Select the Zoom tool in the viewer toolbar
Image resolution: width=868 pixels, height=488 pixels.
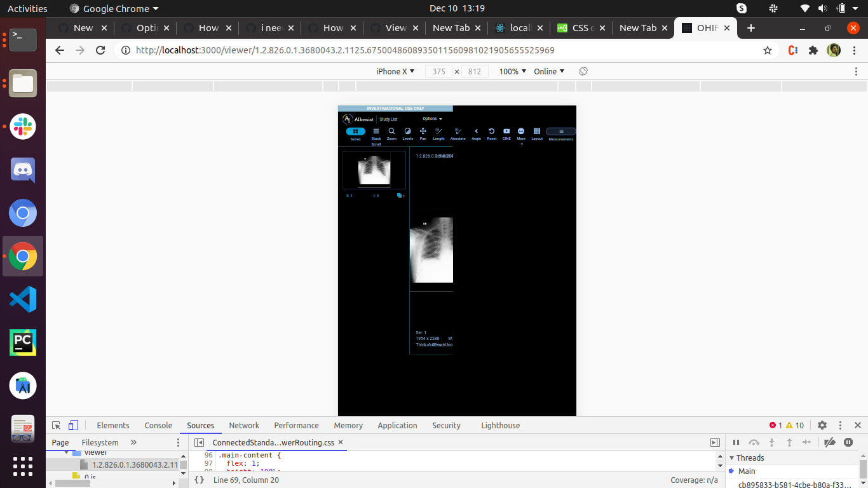click(x=392, y=133)
